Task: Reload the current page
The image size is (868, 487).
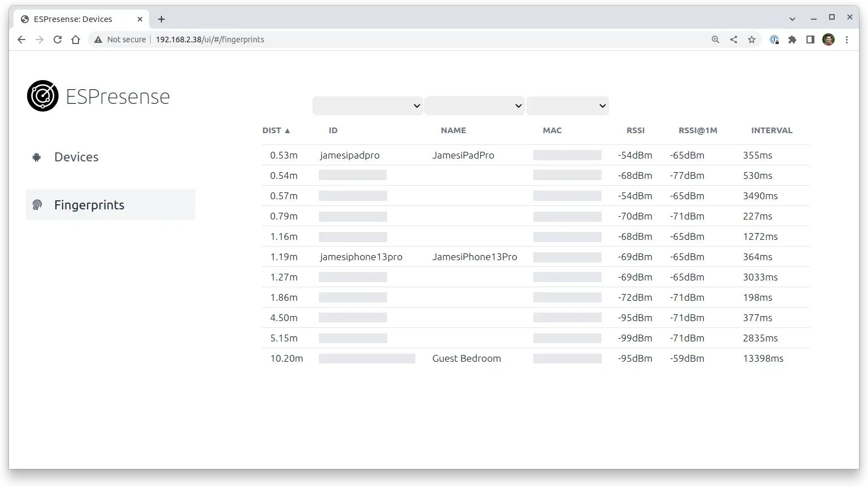Action: pyautogui.click(x=58, y=40)
